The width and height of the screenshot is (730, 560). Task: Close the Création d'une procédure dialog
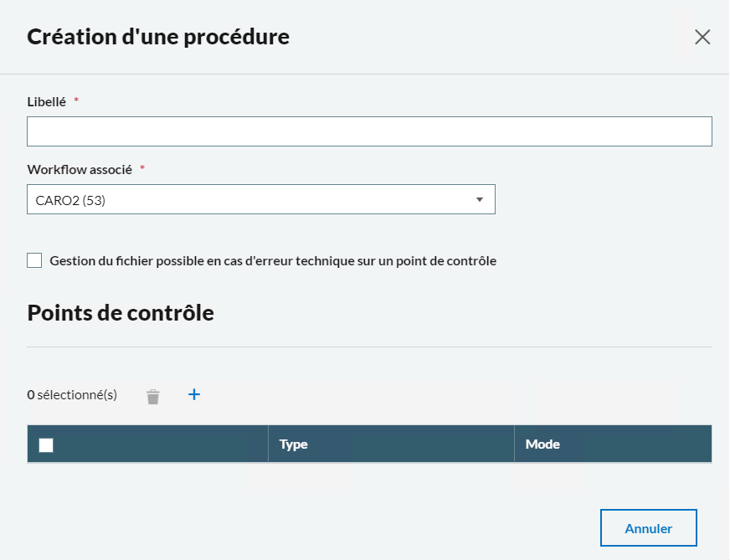coord(702,37)
